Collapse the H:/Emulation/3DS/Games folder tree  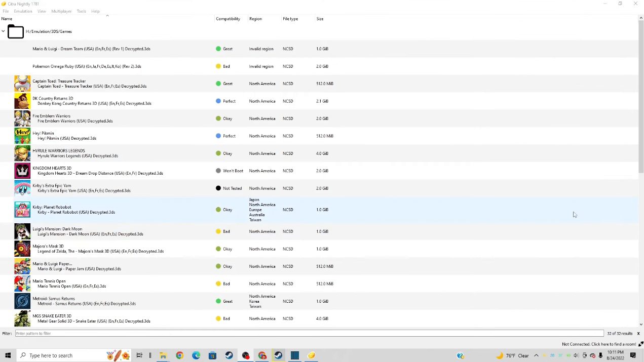[x=3, y=31]
